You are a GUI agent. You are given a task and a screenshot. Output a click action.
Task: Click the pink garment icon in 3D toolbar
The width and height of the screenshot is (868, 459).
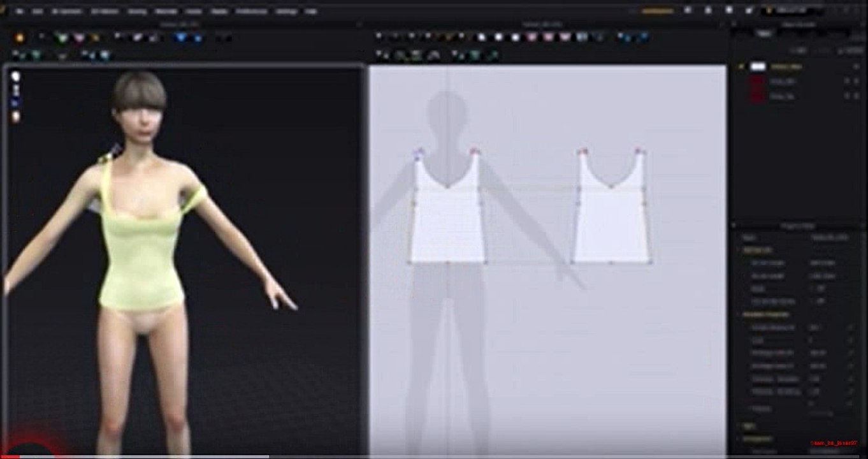79,38
